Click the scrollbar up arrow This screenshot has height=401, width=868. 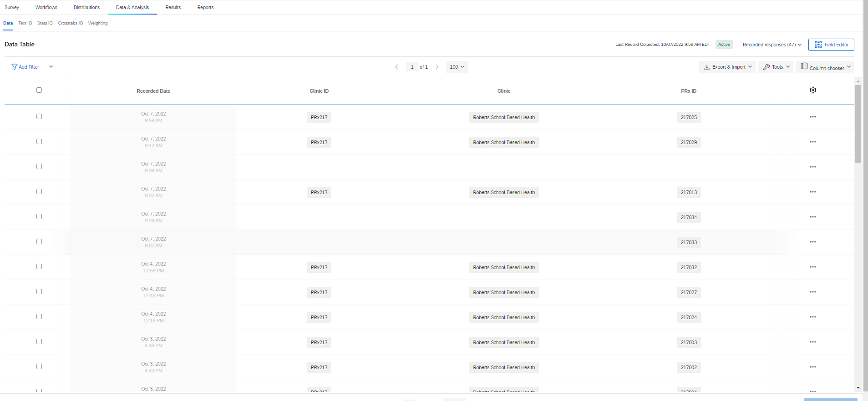858,81
